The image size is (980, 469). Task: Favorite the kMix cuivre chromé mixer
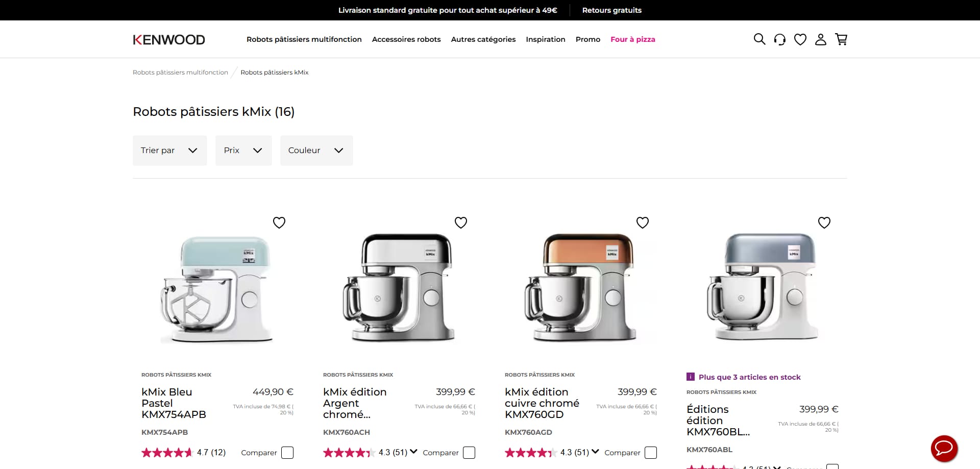click(x=643, y=223)
